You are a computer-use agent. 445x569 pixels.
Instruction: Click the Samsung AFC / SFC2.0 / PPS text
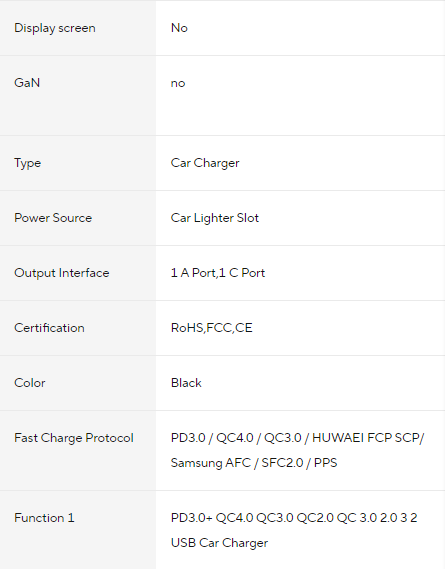(x=254, y=463)
